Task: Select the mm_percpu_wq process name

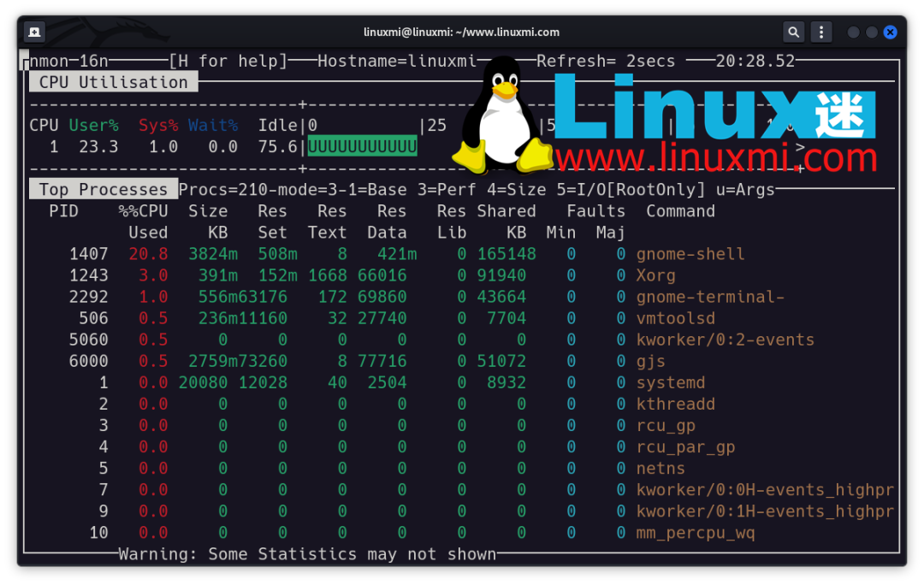Action: coord(696,533)
